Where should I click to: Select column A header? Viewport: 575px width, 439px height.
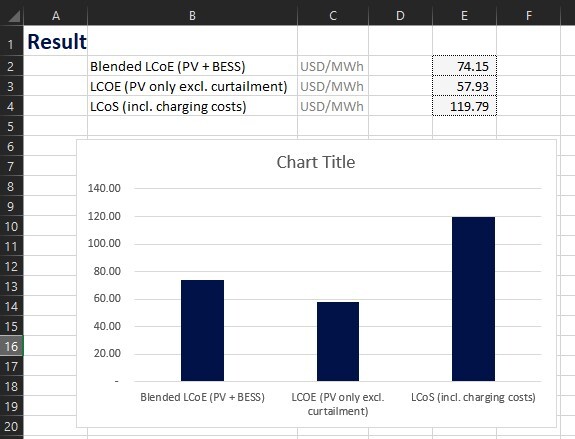56,15
